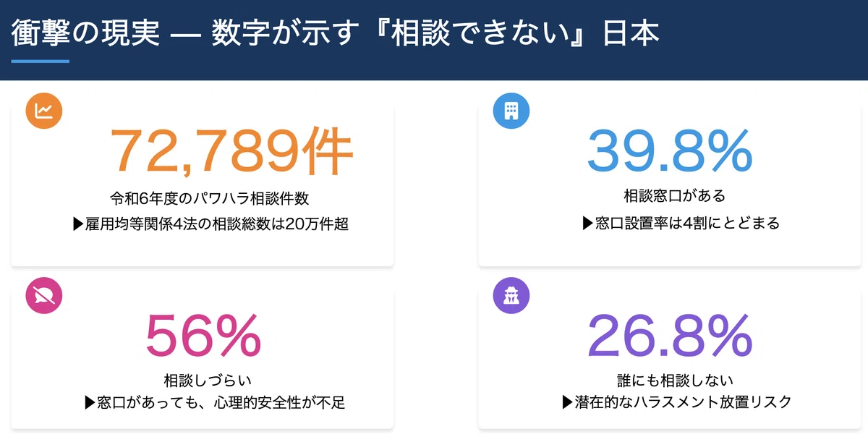868x437 pixels.
Task: Select the 56% statistic number
Action: click(x=203, y=335)
